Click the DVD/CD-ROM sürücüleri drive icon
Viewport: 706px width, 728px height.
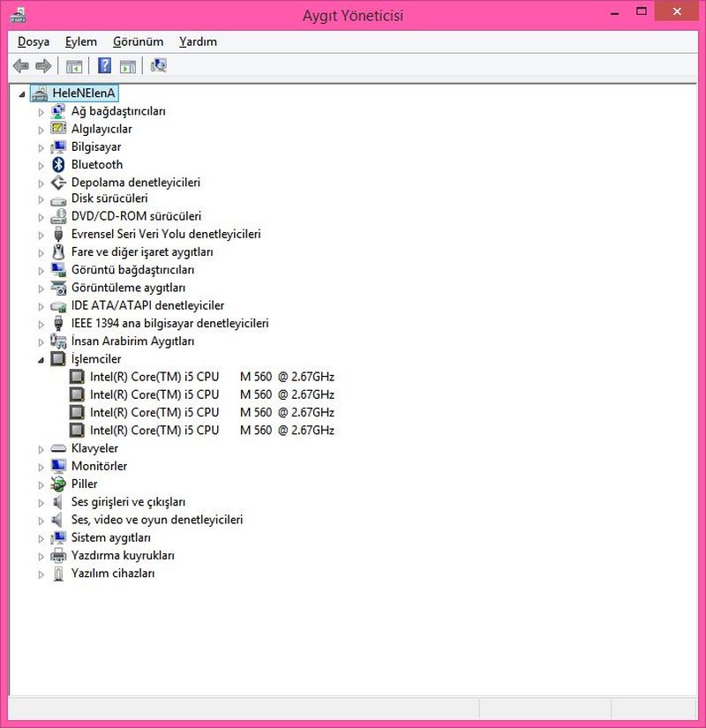(58, 216)
